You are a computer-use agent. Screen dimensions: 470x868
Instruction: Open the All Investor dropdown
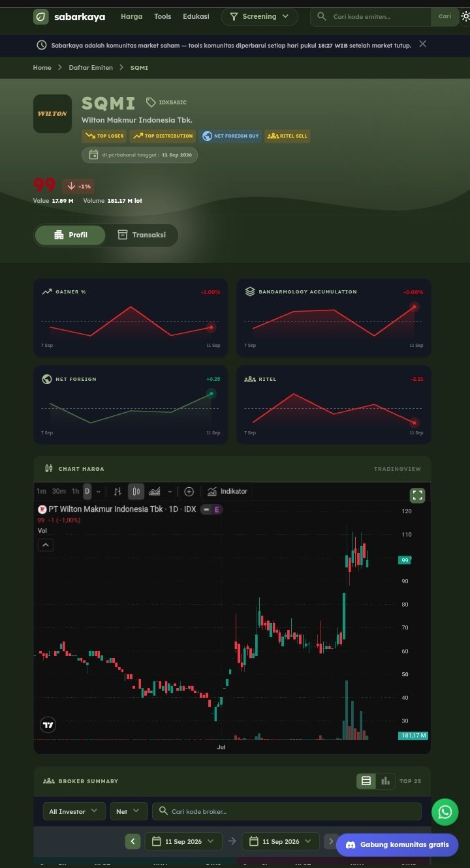pos(74,811)
